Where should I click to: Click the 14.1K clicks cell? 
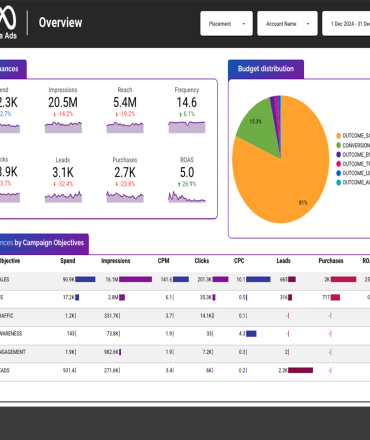tap(207, 316)
